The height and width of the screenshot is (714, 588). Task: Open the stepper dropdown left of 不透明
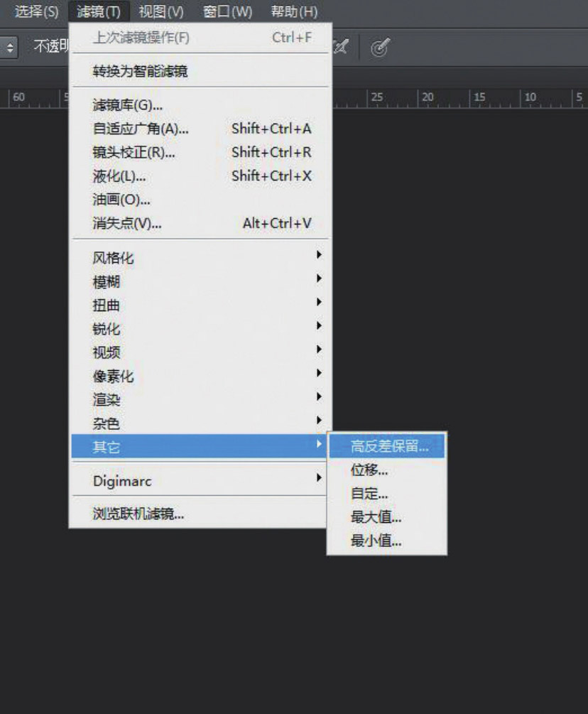[9, 48]
